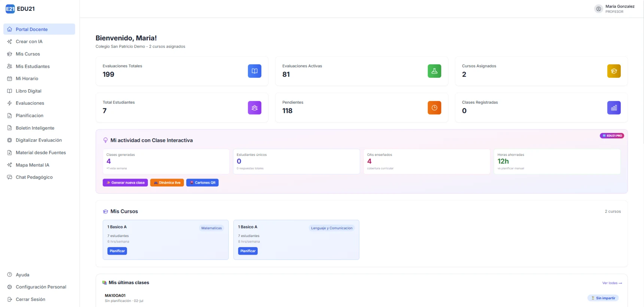Click Planificar for the Matematicas course
Image resolution: width=644 pixels, height=307 pixels.
(x=117, y=251)
